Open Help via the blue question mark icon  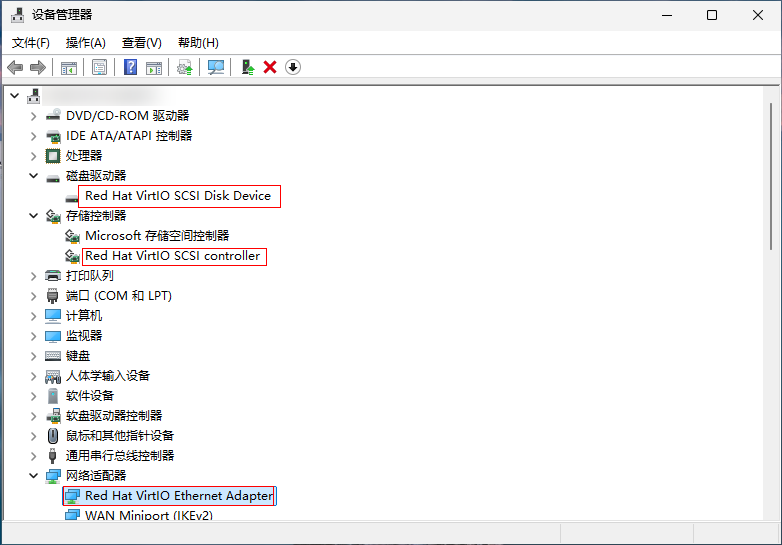pyautogui.click(x=130, y=67)
